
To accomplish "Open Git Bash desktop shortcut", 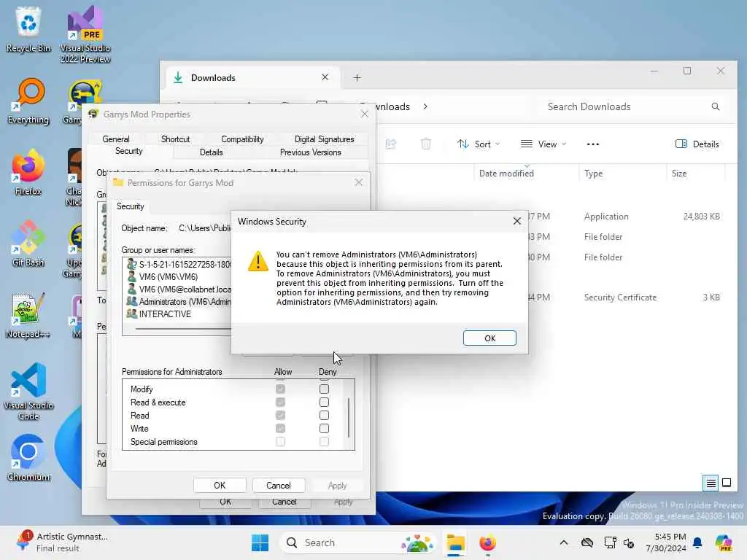I will [x=28, y=244].
